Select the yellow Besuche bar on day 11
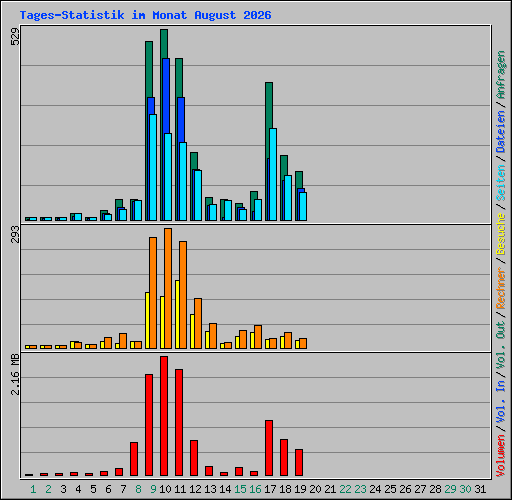512x500 pixels. 177,314
